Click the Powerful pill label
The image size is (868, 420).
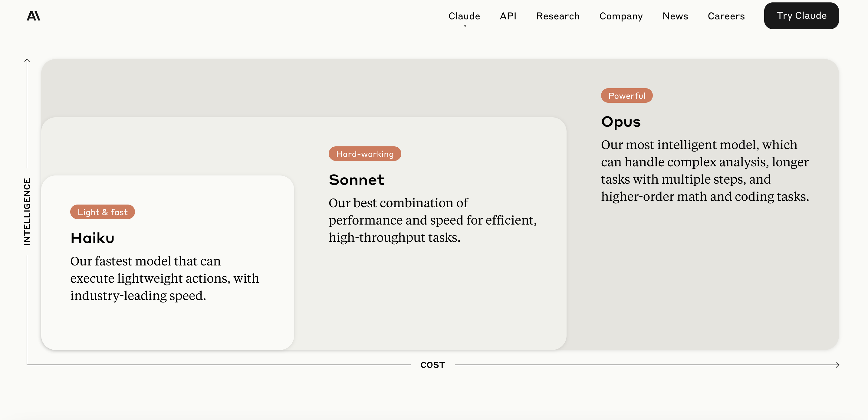tap(626, 96)
